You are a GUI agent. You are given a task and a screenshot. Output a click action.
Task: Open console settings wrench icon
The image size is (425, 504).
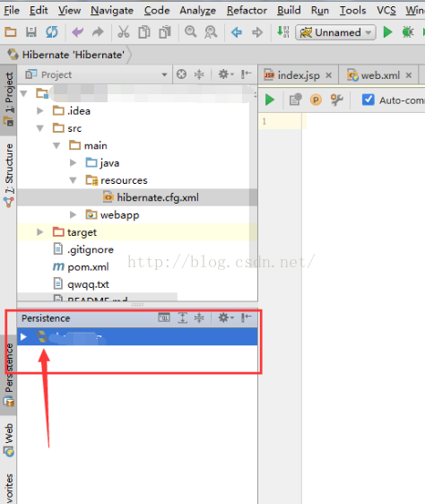[336, 100]
